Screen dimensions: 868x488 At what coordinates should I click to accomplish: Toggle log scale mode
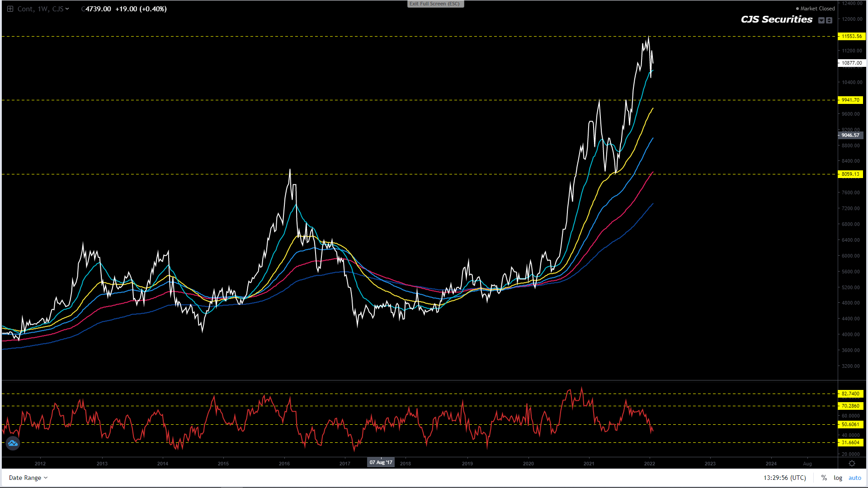point(838,478)
